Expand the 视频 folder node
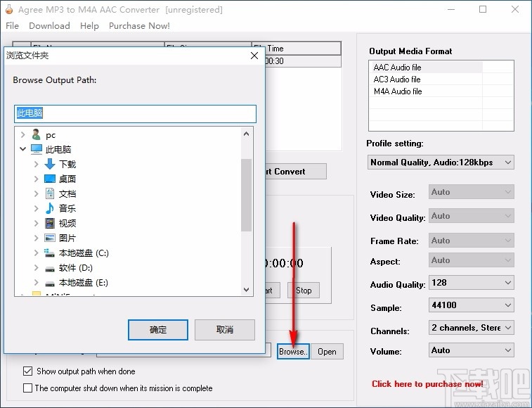532x408 pixels. (x=37, y=223)
